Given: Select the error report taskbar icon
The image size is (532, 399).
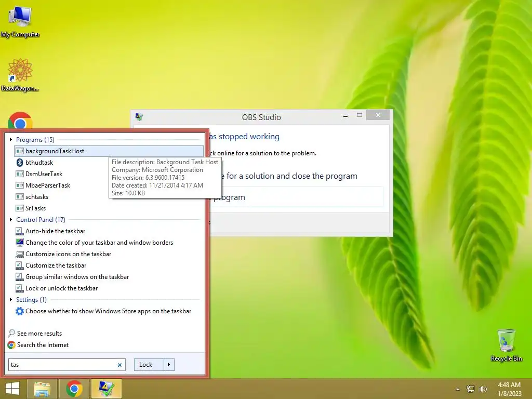Looking at the screenshot, I should tap(106, 389).
